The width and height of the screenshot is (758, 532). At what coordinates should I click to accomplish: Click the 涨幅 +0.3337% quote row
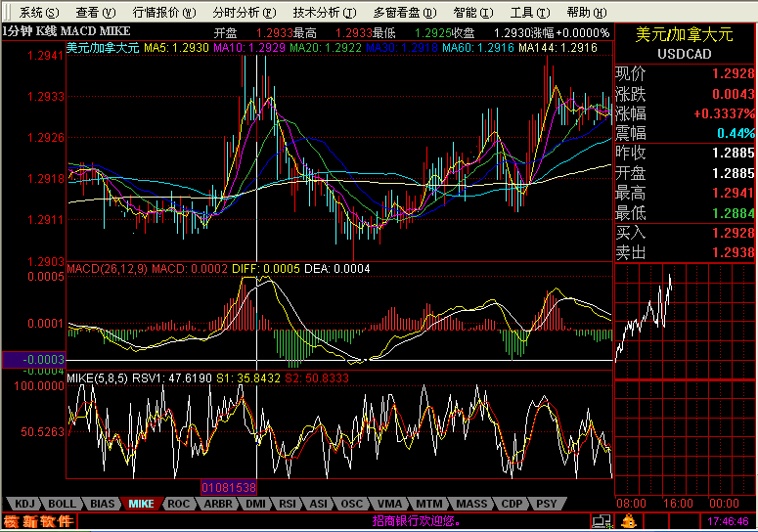[x=685, y=113]
